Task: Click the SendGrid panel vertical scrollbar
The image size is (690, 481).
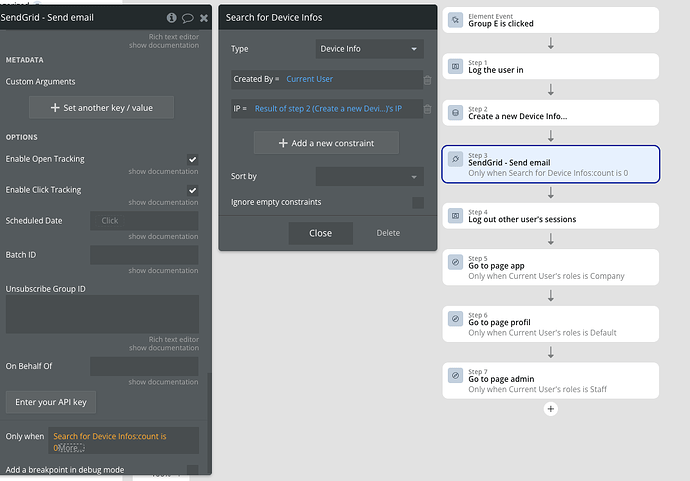Action: [x=209, y=422]
